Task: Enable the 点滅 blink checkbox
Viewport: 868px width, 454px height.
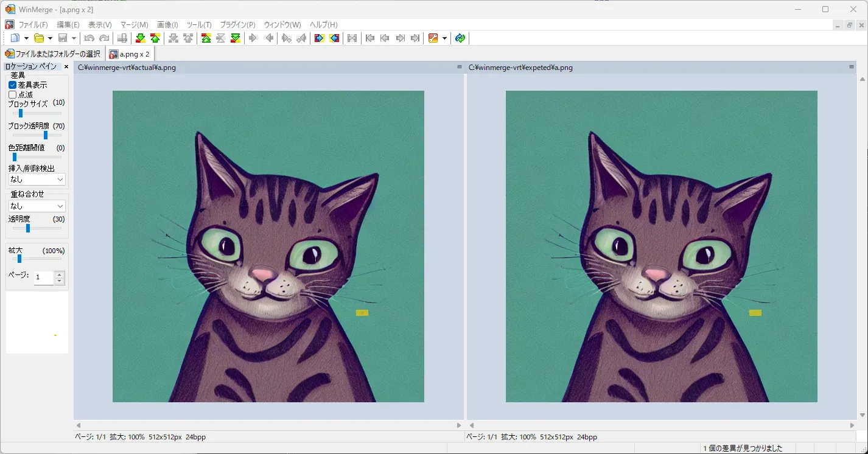Action: [13, 94]
